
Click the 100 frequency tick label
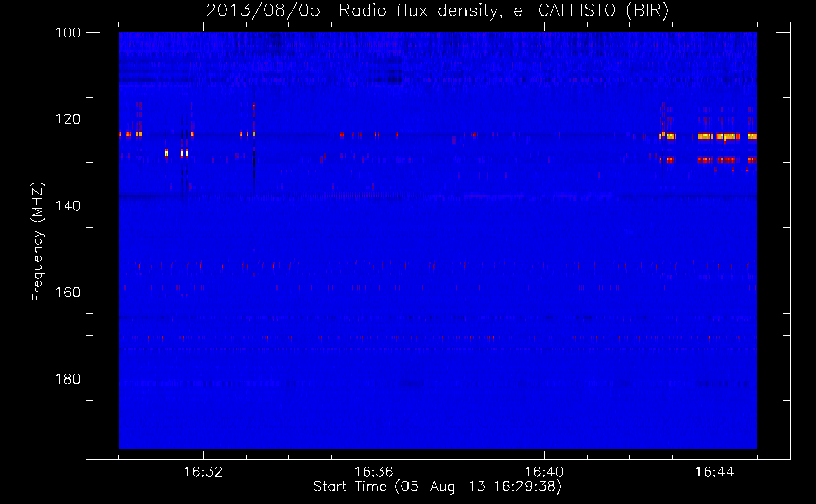click(x=67, y=33)
